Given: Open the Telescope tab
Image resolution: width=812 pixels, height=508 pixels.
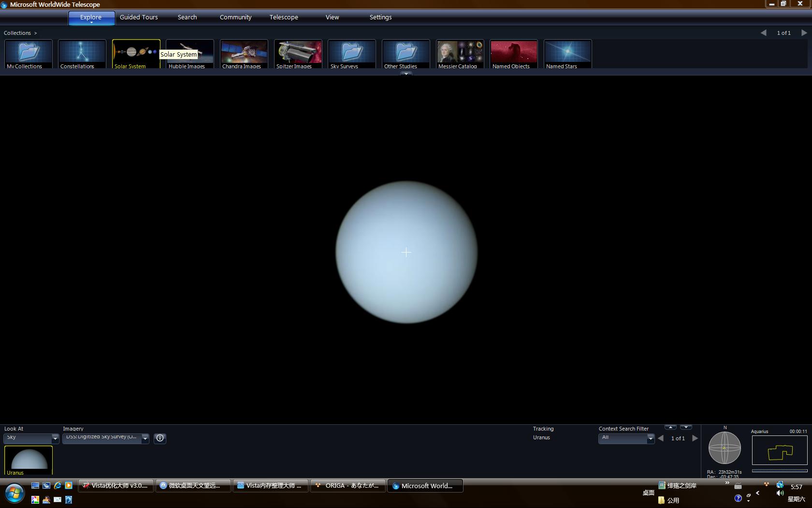Looking at the screenshot, I should (284, 17).
